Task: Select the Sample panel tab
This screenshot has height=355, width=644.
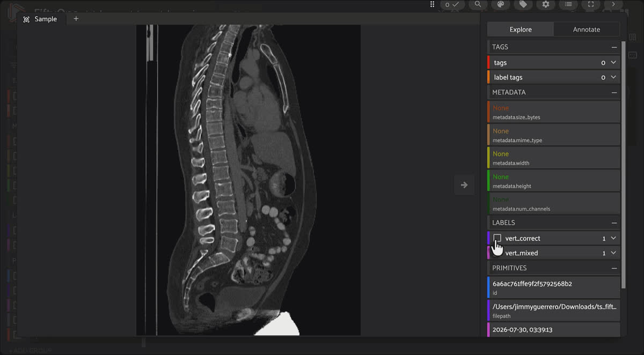Action: click(x=41, y=19)
